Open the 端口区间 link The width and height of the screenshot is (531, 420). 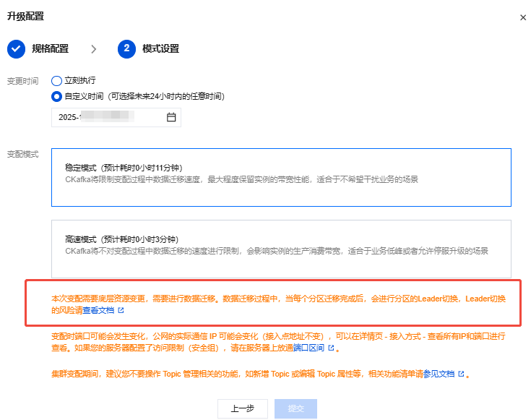[x=308, y=348]
